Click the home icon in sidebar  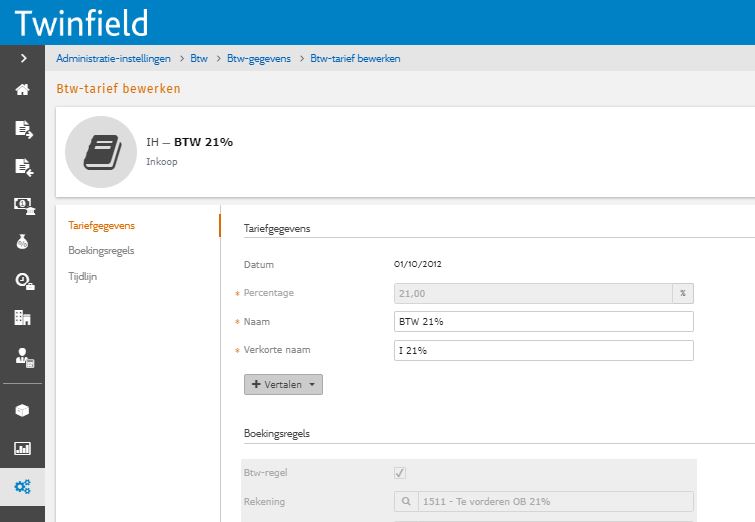[x=22, y=90]
